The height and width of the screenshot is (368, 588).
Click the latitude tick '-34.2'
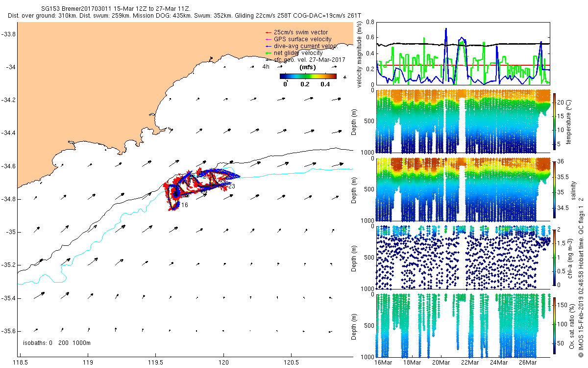8,100
